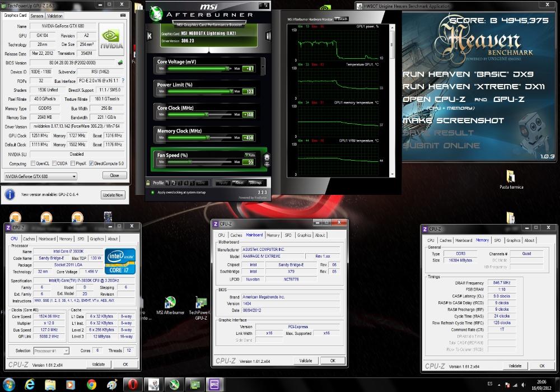Click Make Screenshot in the Heaven app
The width and height of the screenshot is (560, 392).
coord(453,120)
